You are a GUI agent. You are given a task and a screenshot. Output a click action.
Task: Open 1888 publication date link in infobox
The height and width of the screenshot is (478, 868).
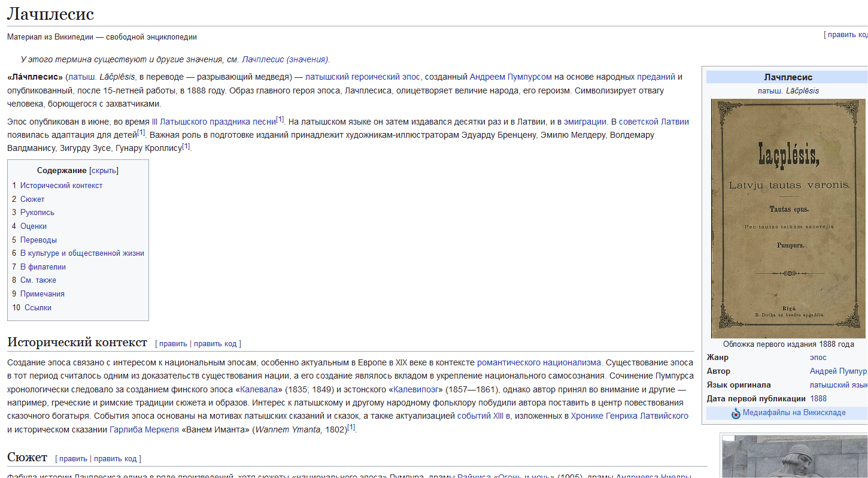(x=818, y=399)
